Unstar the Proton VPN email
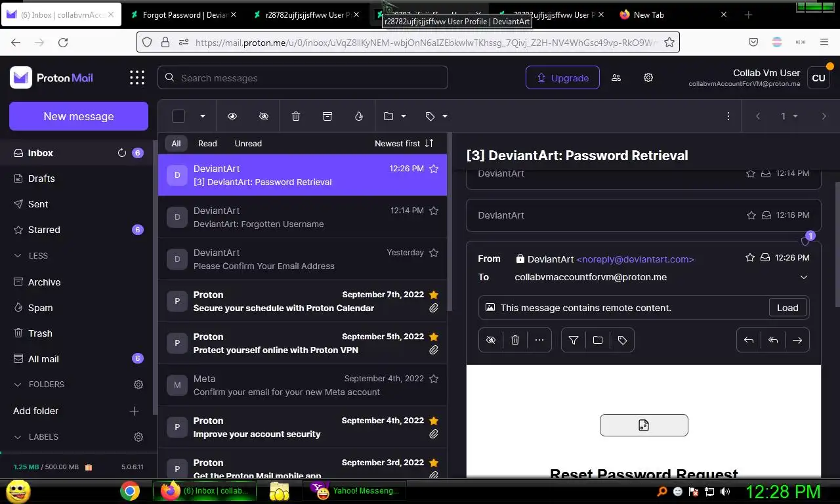 tap(434, 337)
